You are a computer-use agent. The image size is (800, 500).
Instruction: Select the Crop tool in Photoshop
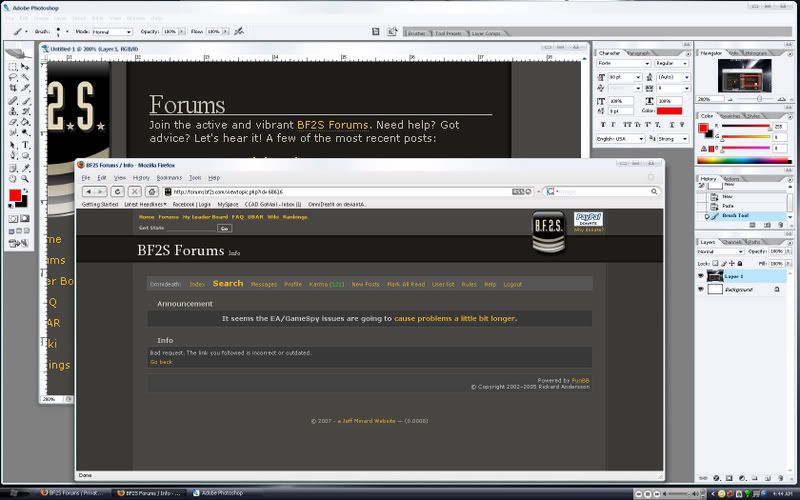click(13, 88)
